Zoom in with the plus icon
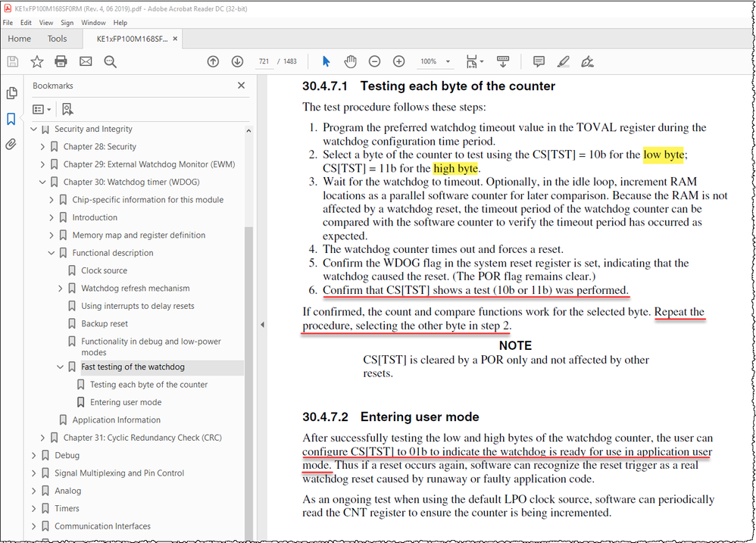The height and width of the screenshot is (543, 756). tap(398, 61)
